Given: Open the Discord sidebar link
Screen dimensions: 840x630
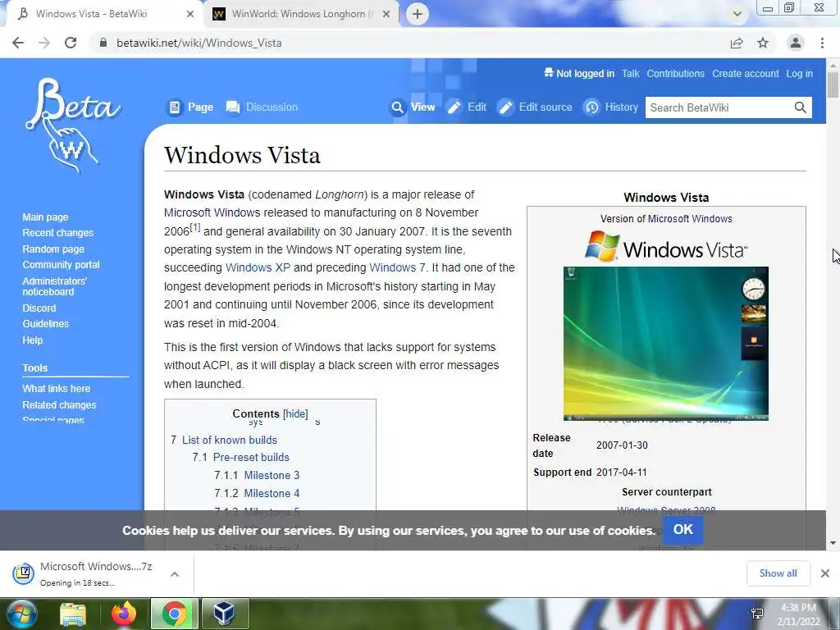Looking at the screenshot, I should (39, 308).
